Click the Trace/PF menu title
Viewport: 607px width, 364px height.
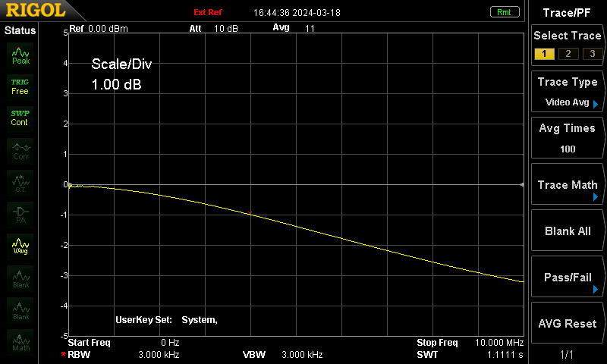click(567, 13)
